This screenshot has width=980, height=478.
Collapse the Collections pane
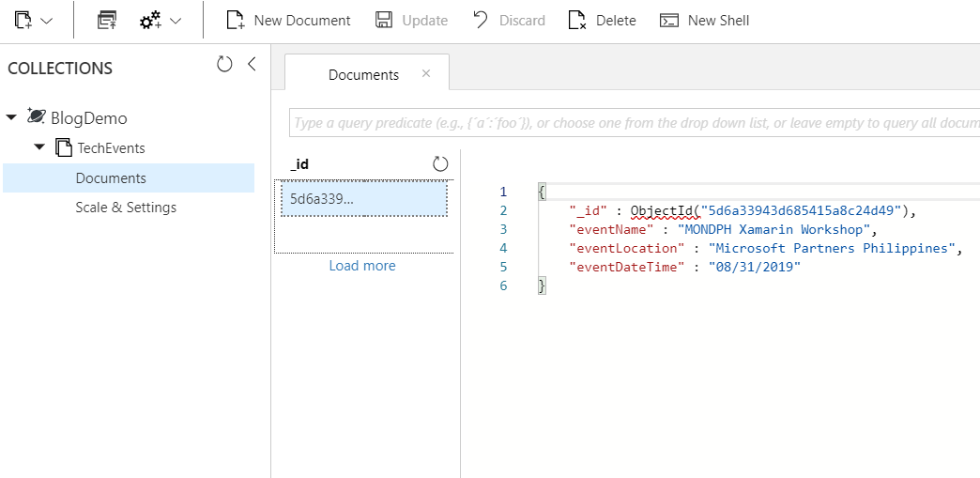click(252, 64)
